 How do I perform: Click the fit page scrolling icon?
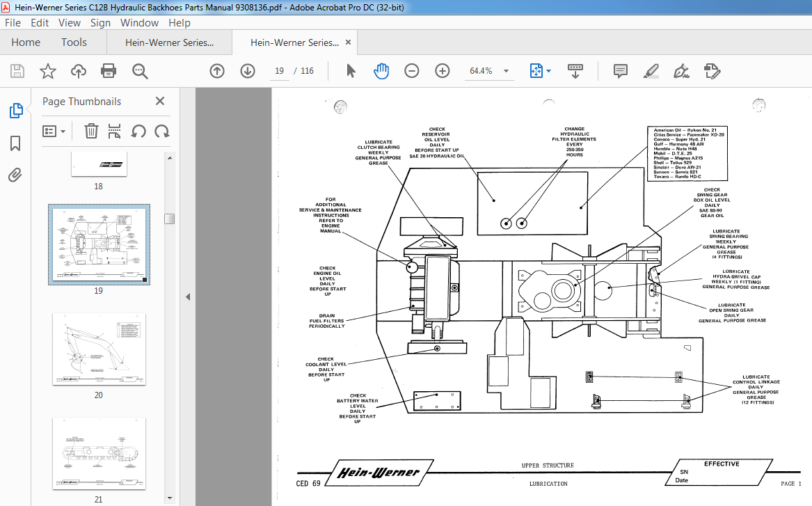[x=536, y=71]
